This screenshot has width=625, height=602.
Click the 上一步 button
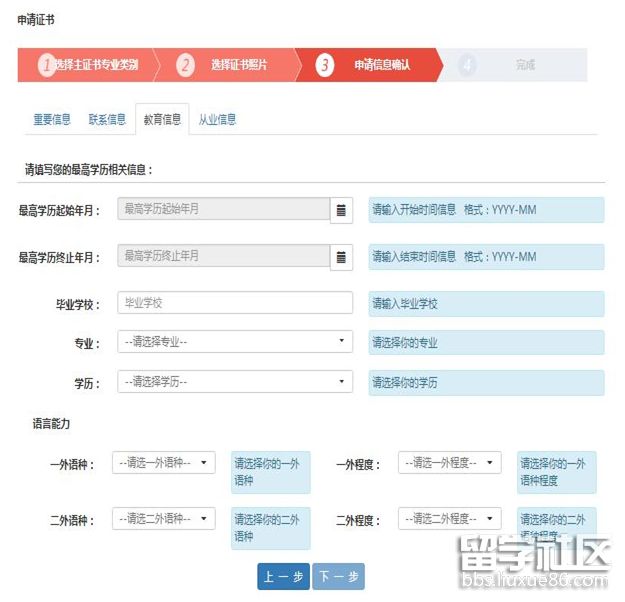point(283,577)
